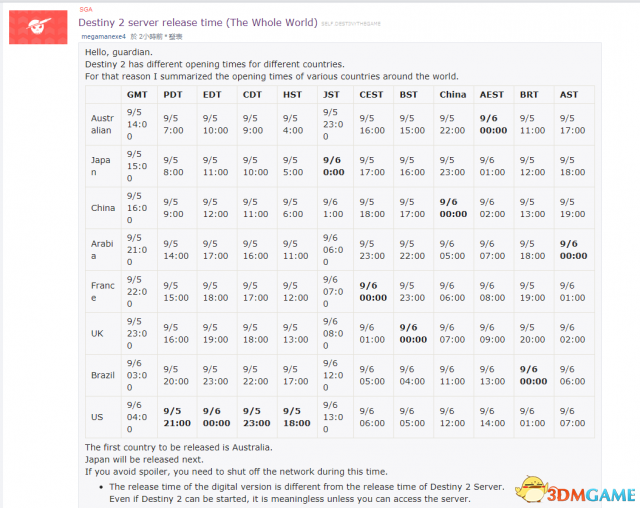Viewport: 640px width, 508px height.
Task: Click the bold 9/6 00:00 cell in Australian row
Action: click(x=493, y=124)
